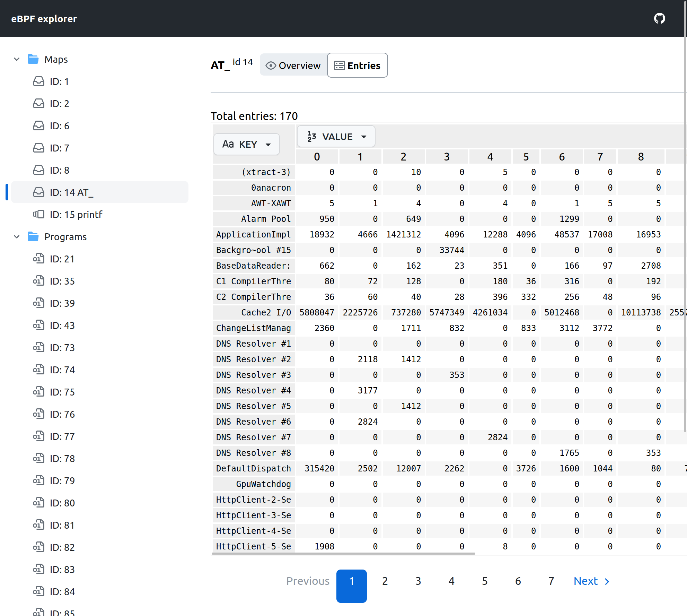Click the program icon beside ID: 21

pos(39,259)
